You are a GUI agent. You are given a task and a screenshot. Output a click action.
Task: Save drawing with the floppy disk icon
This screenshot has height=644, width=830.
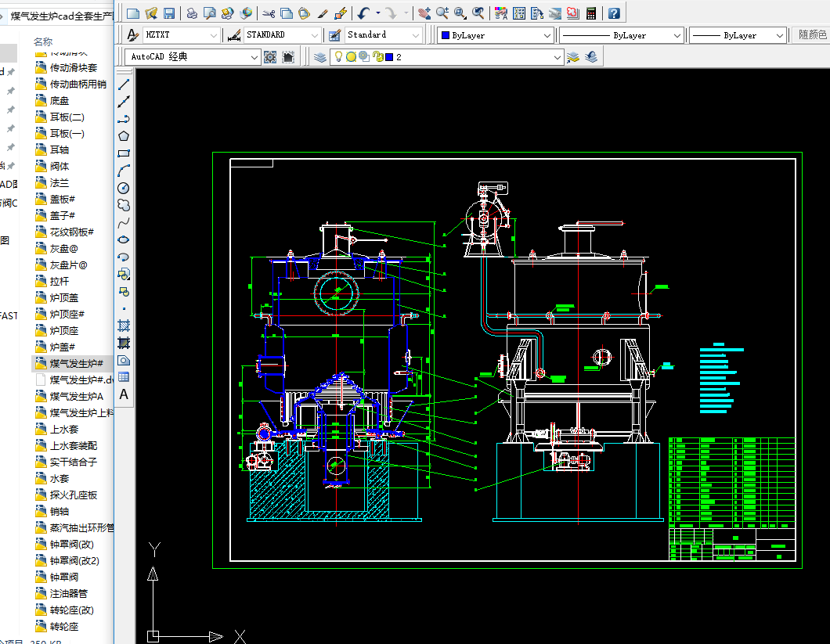pos(169,13)
